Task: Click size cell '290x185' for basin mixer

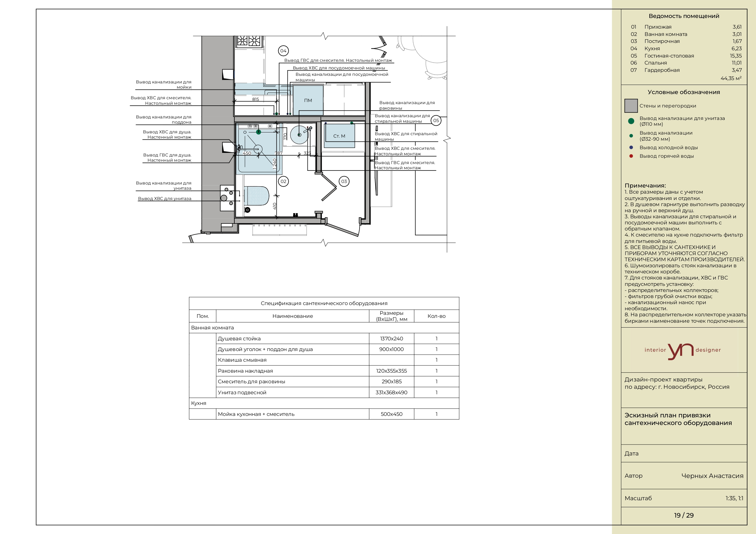Action: pos(392,381)
